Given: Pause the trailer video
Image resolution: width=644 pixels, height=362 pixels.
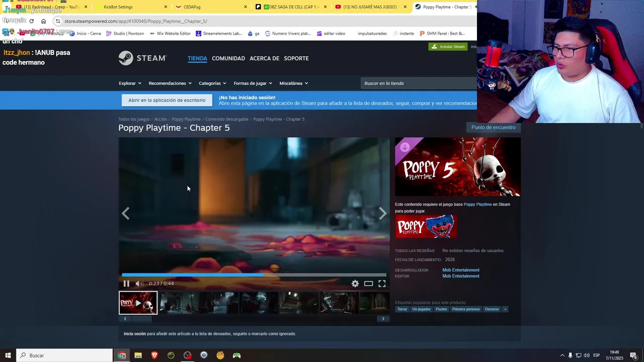Looking at the screenshot, I should point(126,284).
